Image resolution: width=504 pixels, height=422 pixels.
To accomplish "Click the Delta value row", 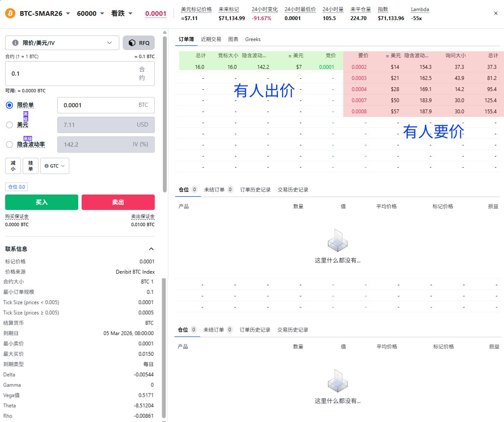I will tap(78, 375).
